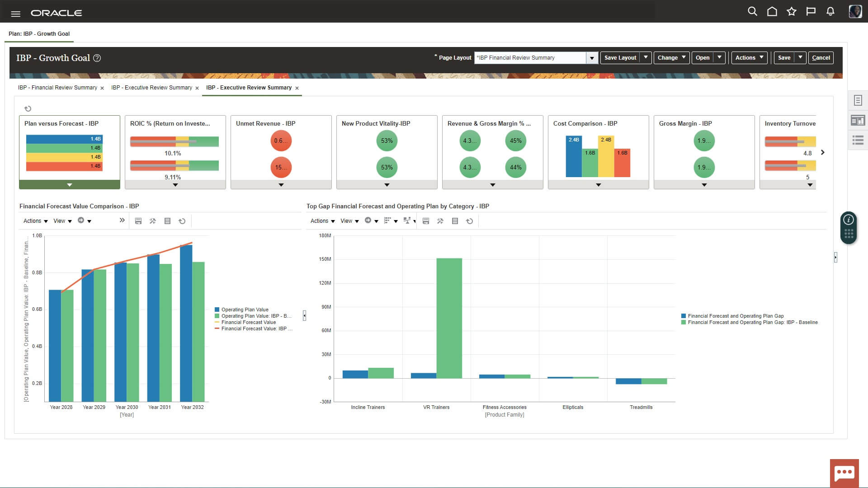Open the chat assistant icon
This screenshot has height=488, width=868.
(x=844, y=473)
